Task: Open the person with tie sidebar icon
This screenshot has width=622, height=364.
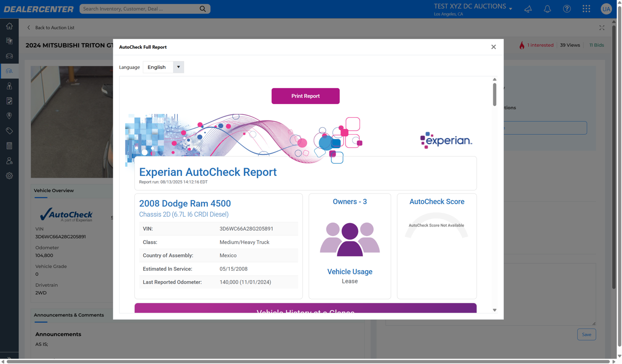Action: [x=9, y=86]
